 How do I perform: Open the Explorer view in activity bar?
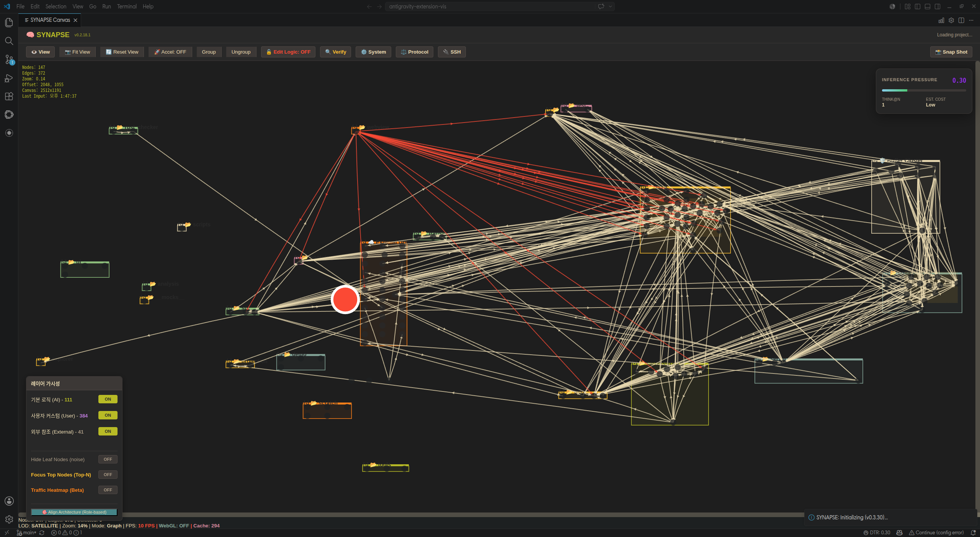[9, 23]
